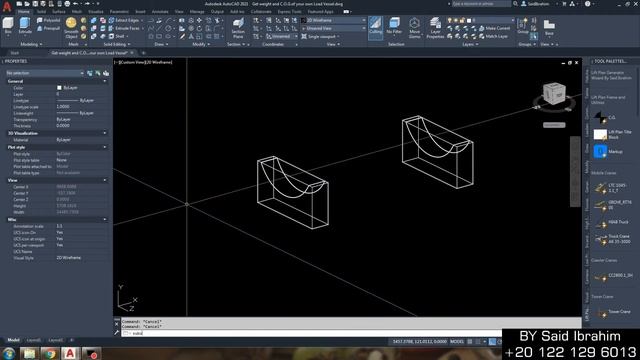The height and width of the screenshot is (360, 640).
Task: Switch to the Surface ribbon tab
Action: coord(59,12)
